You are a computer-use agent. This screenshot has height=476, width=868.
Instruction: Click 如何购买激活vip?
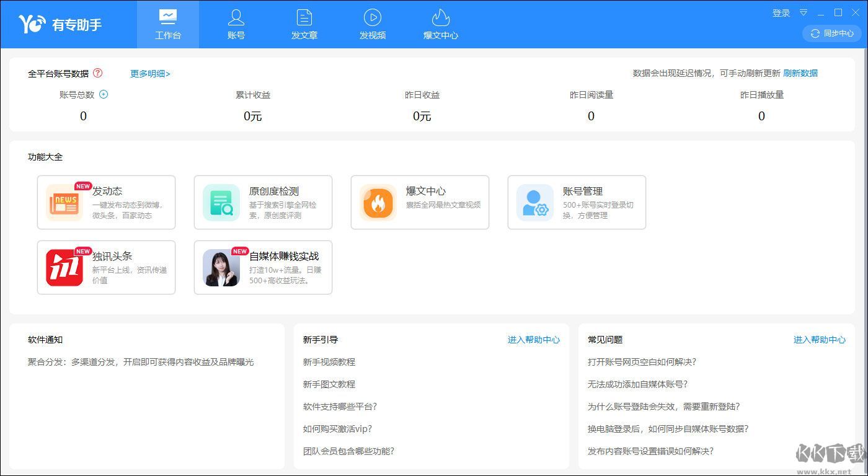(338, 429)
